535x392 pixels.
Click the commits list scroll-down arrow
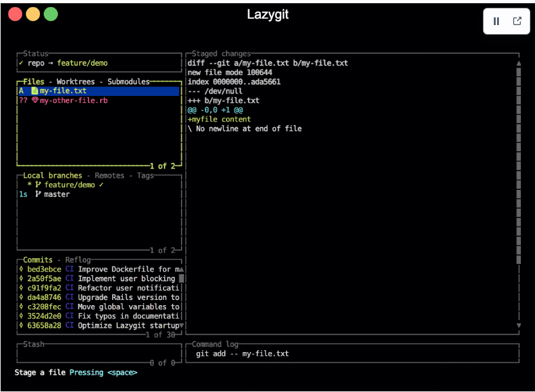[182, 326]
